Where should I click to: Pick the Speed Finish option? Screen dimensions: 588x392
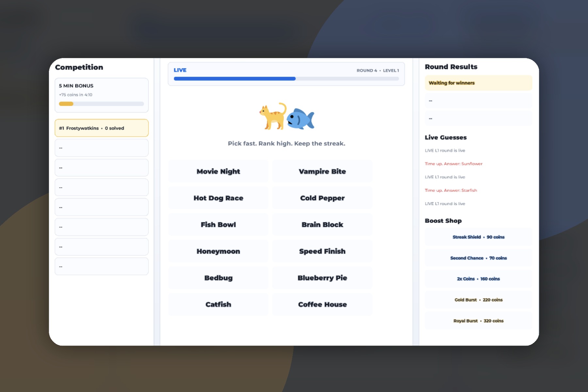click(x=322, y=251)
